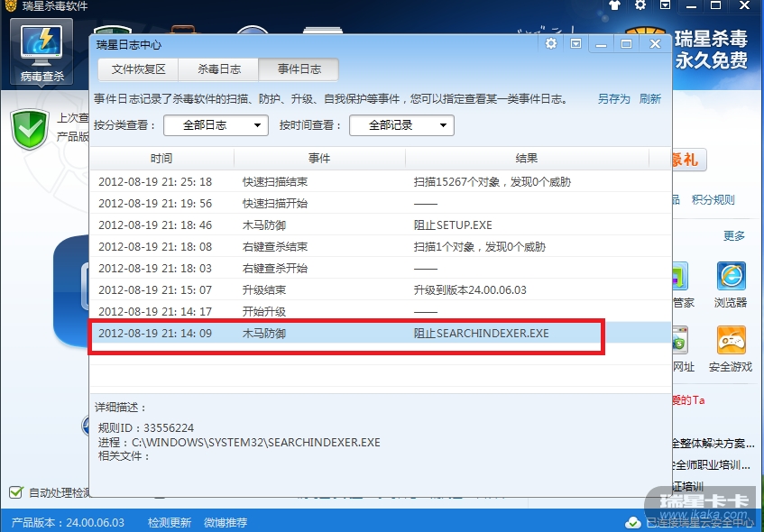This screenshot has width=764, height=532.
Task: Sort by the 事件 column header
Action: coord(319,159)
